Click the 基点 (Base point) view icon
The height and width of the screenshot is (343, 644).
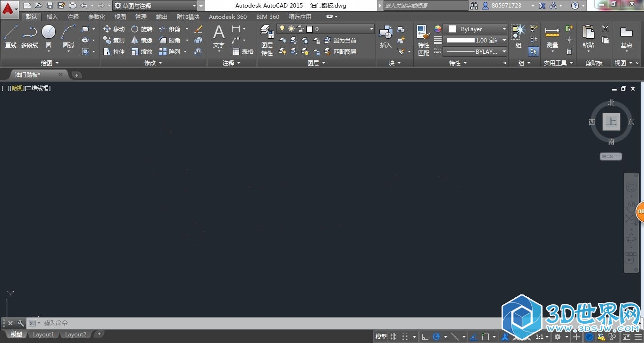tap(627, 36)
